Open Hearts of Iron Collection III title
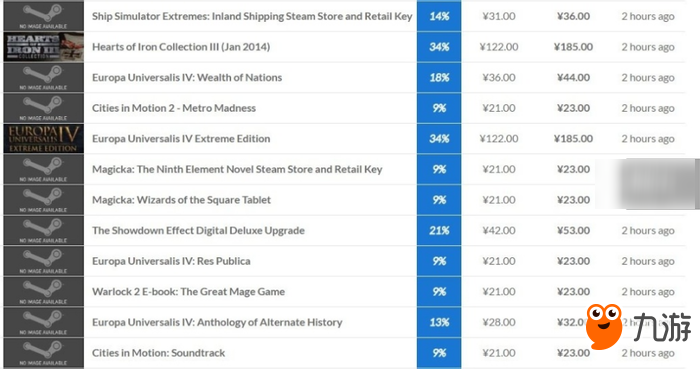The width and height of the screenshot is (700, 369). (181, 47)
